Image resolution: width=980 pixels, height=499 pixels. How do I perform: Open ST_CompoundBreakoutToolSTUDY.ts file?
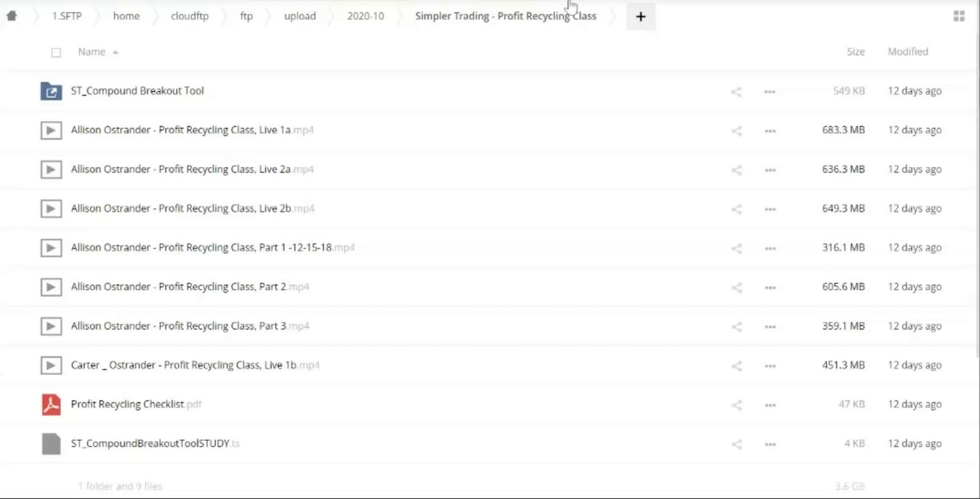click(155, 444)
